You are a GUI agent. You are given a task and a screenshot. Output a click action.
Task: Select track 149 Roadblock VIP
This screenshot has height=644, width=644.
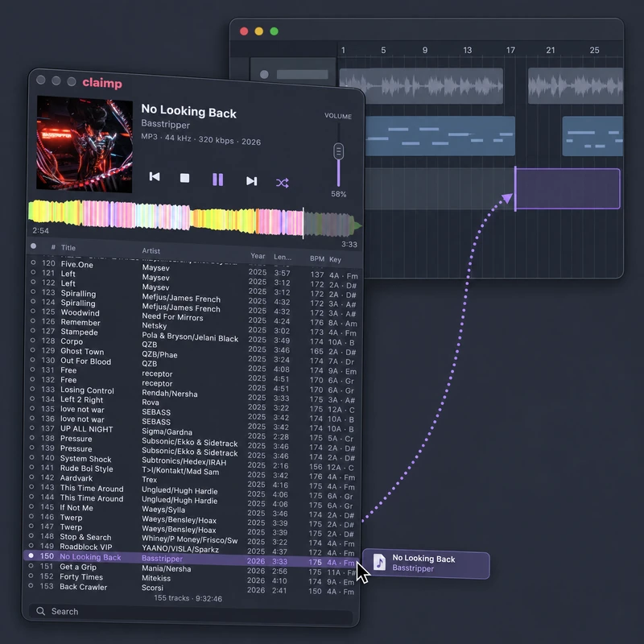coord(191,549)
